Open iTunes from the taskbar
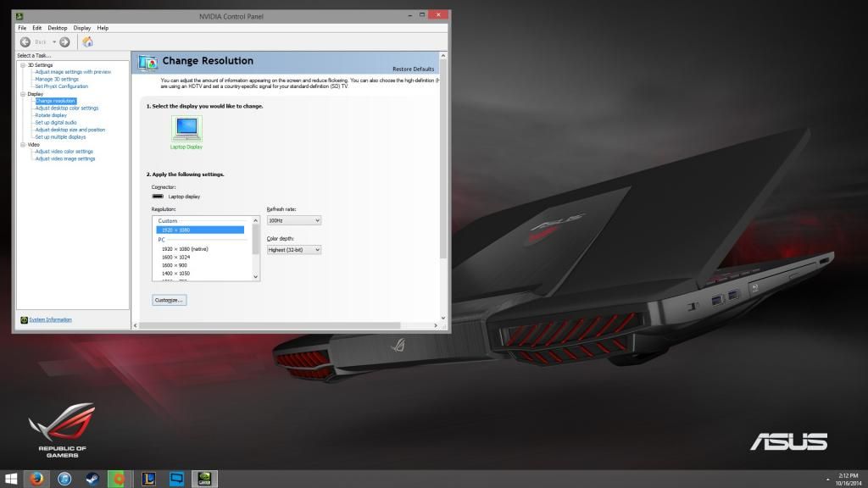 point(64,479)
